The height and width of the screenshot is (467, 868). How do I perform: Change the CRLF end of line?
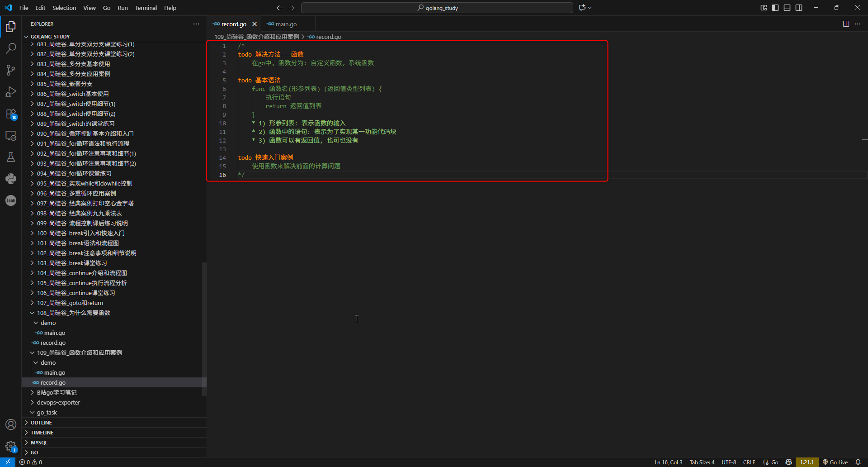[749, 462]
